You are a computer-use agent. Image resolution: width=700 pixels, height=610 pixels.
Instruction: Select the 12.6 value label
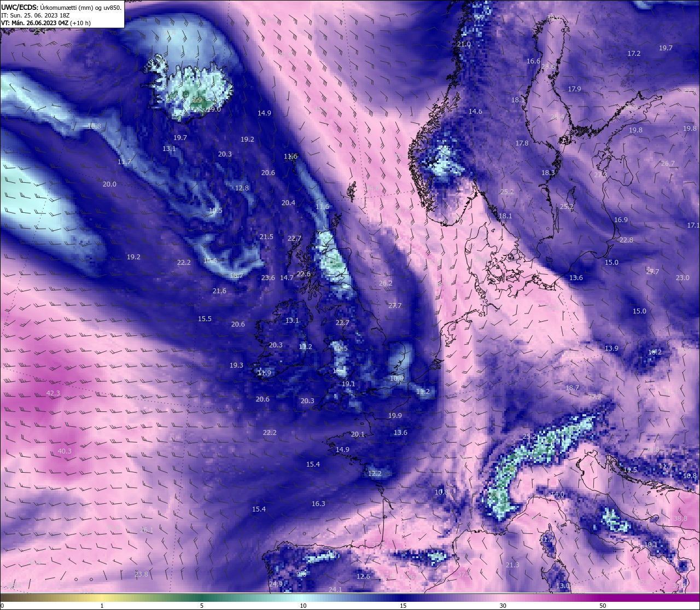tap(363, 576)
